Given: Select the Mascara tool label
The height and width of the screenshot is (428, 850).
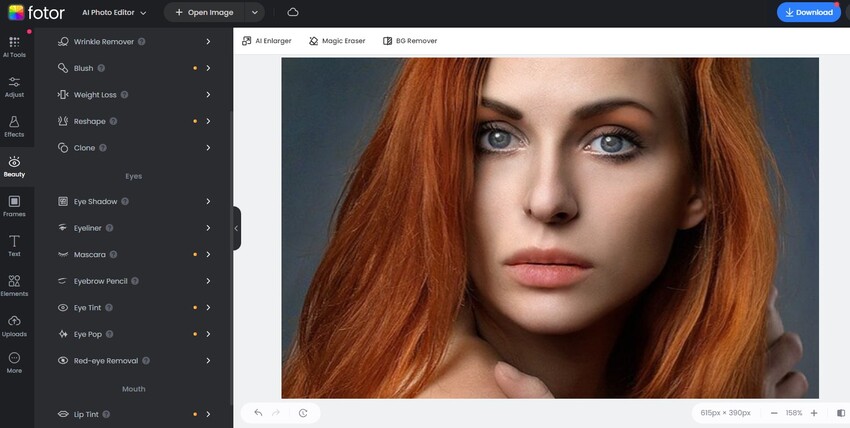Looking at the screenshot, I should 89,255.
